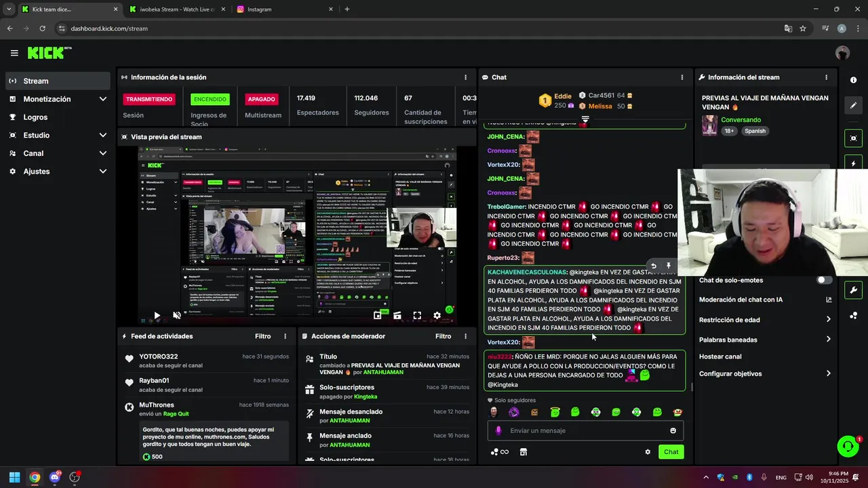Open the shop icon below chat input
Image resolution: width=868 pixels, height=488 pixels.
(x=524, y=452)
